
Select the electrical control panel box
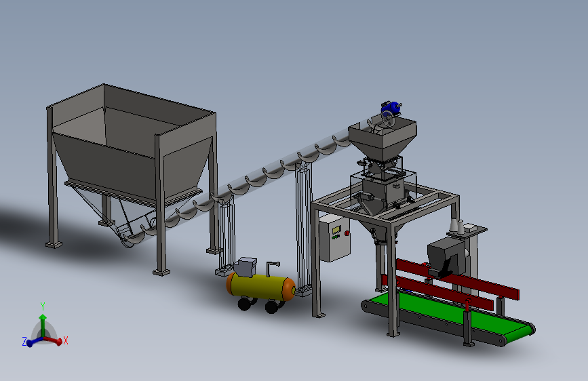point(334,238)
